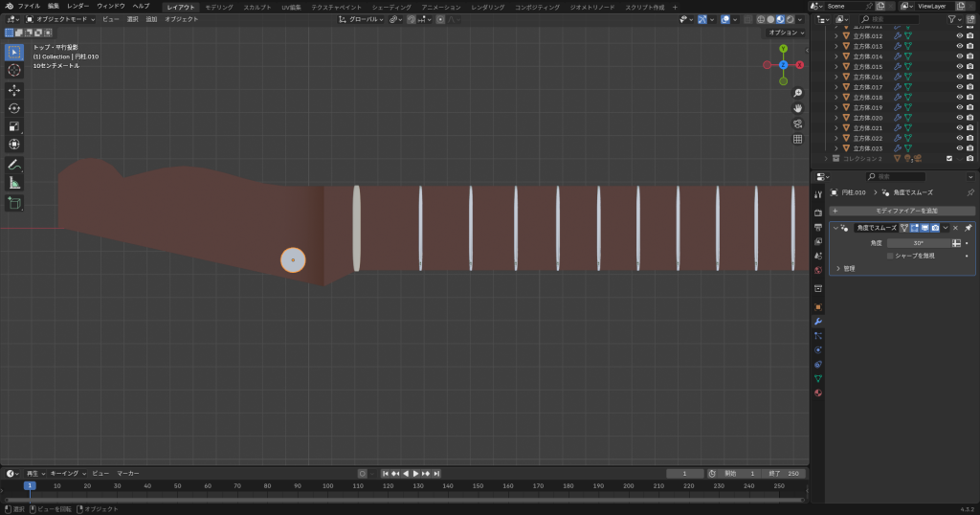980x515 pixels.
Task: Switch to the モデリング workspace tab
Action: click(x=219, y=7)
